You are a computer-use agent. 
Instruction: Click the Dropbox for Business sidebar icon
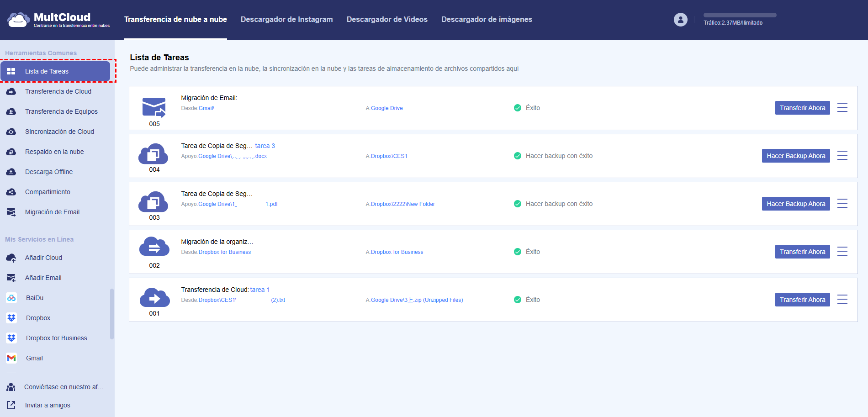[x=11, y=338]
